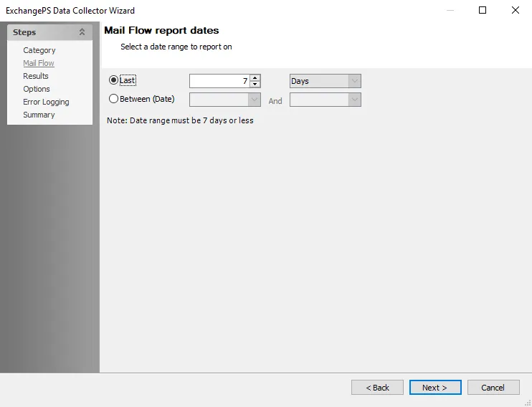Click the 'Date range must be 7 days' note
Image resolution: width=532 pixels, height=407 pixels.
pyautogui.click(x=180, y=120)
